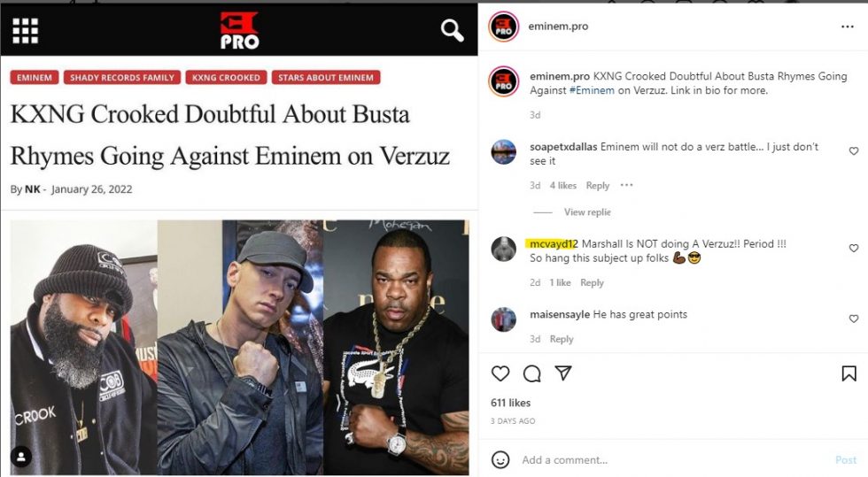Like maisensayle comment heart
The image size is (868, 477).
click(854, 319)
